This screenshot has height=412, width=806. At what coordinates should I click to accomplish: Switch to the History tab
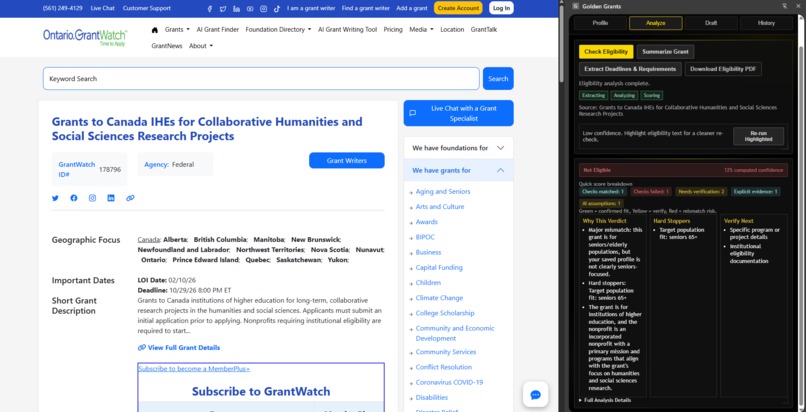point(766,23)
